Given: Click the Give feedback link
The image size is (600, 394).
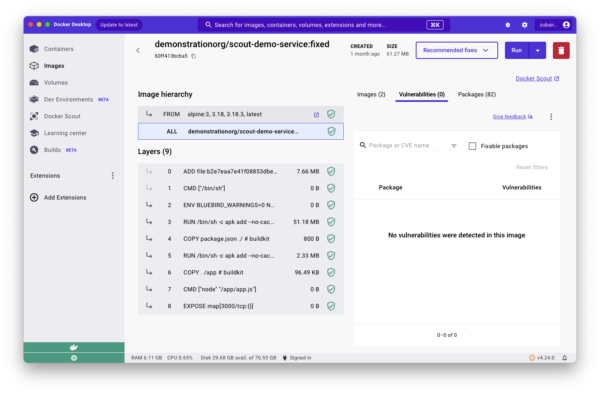Looking at the screenshot, I should [x=512, y=117].
